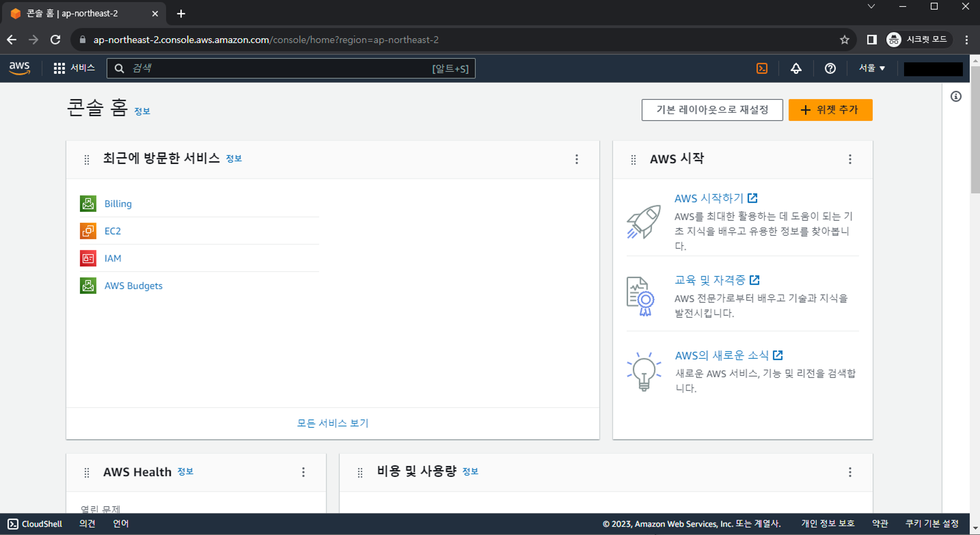Open the info panel circle icon

[956, 97]
